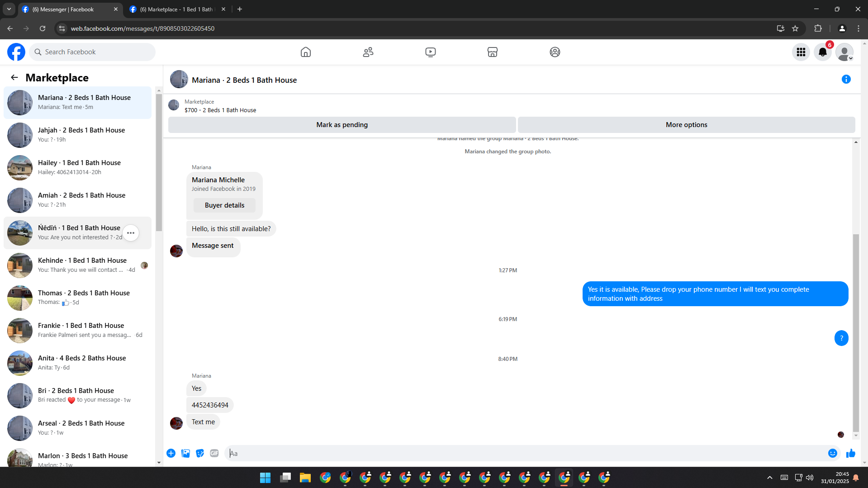Viewport: 868px width, 488px height.
Task: Open Kehinde 1 Bed 1 Bath conversation
Action: point(78,265)
